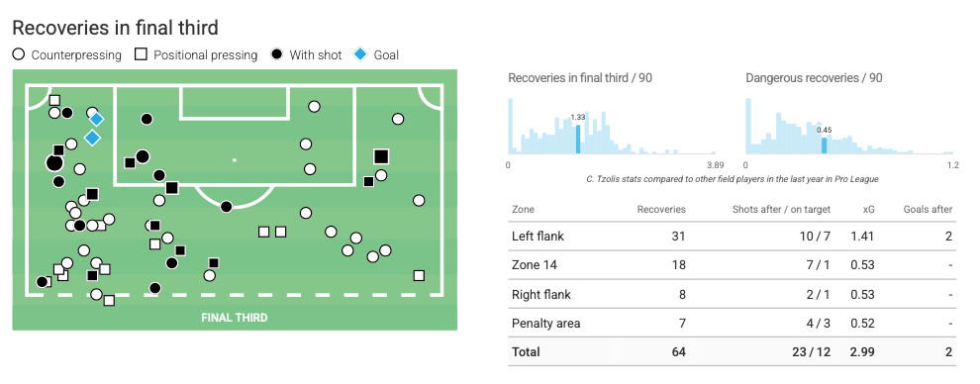Select the lower blue goal diamond on pitch
This screenshot has width=980, height=384.
[92, 138]
